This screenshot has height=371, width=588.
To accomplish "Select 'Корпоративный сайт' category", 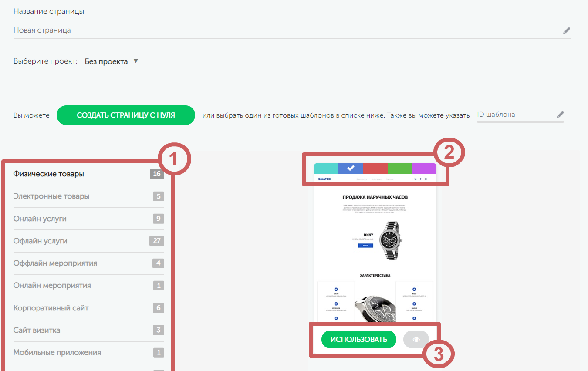I will [x=51, y=308].
